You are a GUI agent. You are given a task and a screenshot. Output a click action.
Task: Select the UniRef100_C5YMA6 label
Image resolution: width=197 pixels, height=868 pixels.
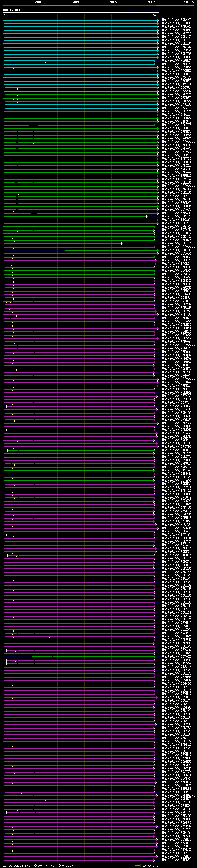[177, 67]
